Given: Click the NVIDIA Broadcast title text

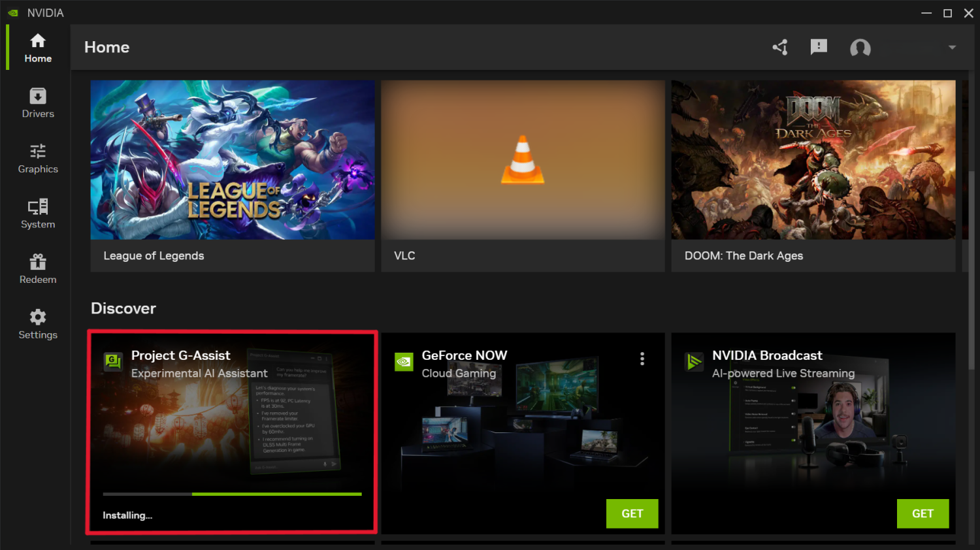Looking at the screenshot, I should (x=767, y=355).
